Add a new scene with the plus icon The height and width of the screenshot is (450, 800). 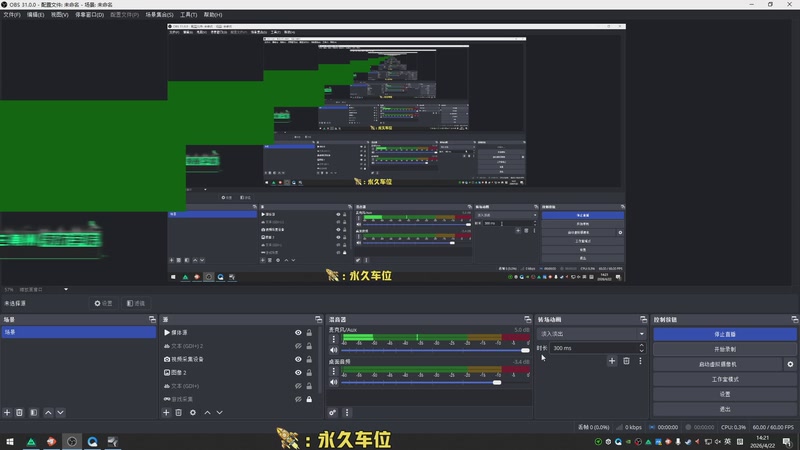coord(7,412)
